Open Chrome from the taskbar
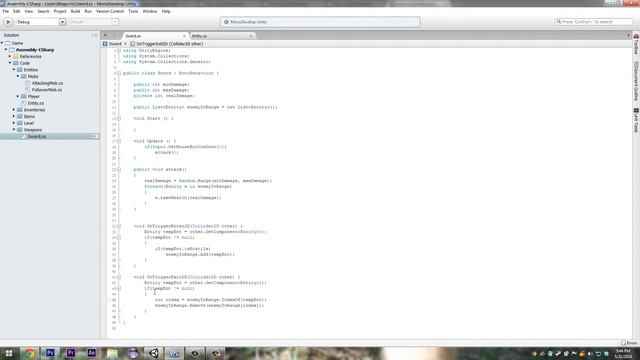 (x=30, y=353)
